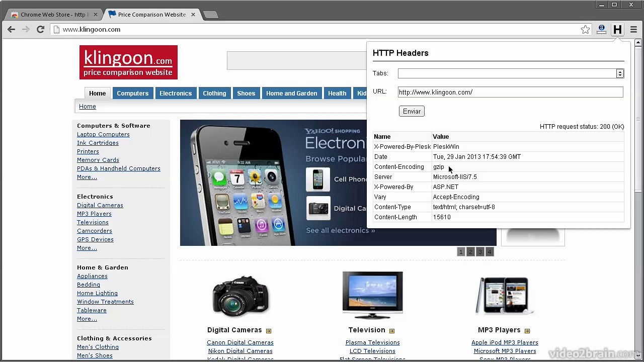
Task: Click the Television arrow icon
Action: tap(392, 331)
